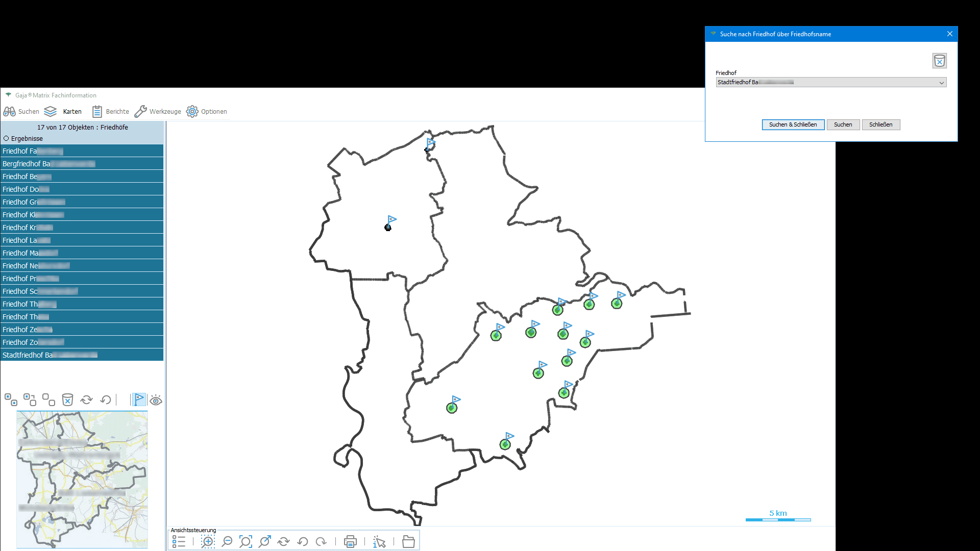This screenshot has width=980, height=551.
Task: Open the Suchen menu
Action: click(x=21, y=112)
